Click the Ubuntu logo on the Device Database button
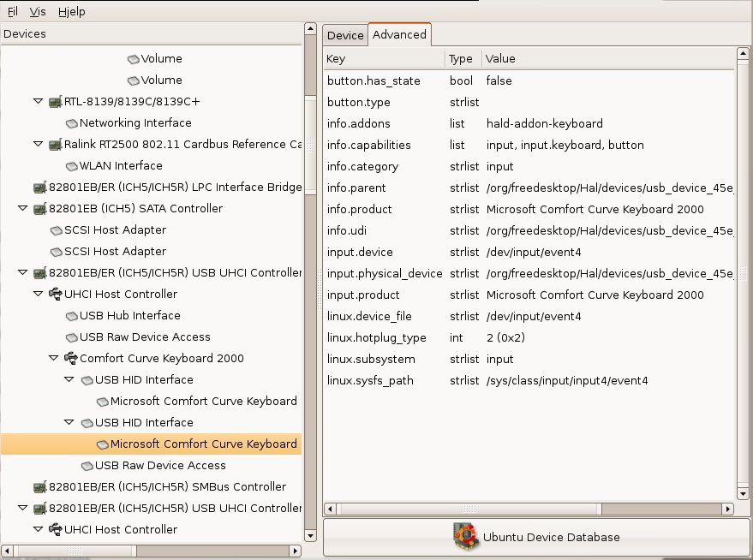Viewport: 753px width, 560px height. 466,537
